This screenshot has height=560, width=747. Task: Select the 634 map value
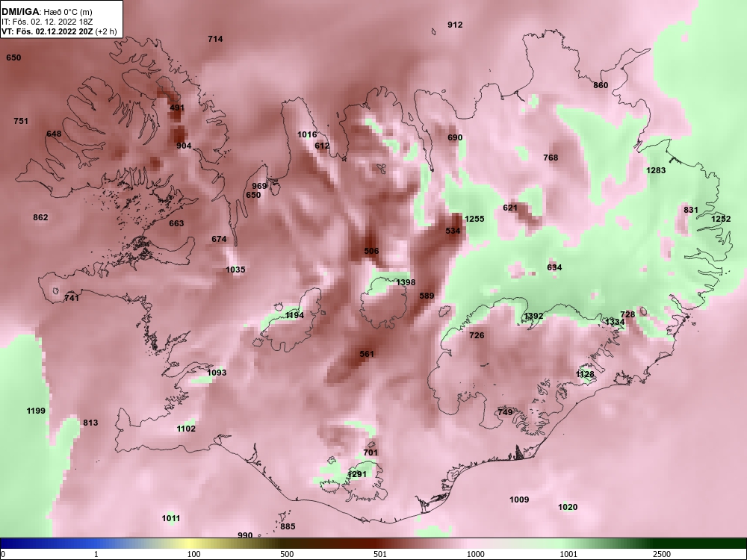(x=554, y=267)
